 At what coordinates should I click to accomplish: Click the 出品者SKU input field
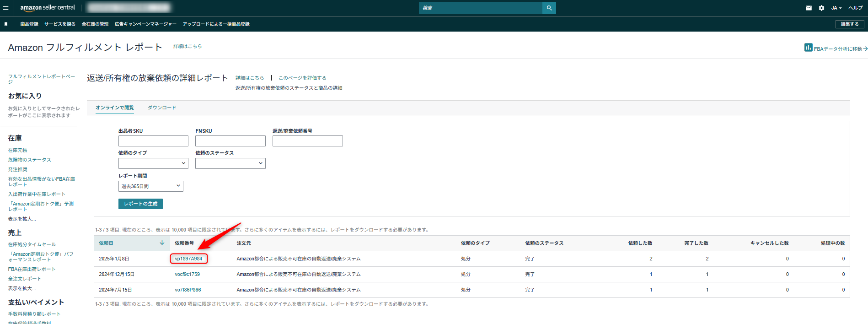153,141
